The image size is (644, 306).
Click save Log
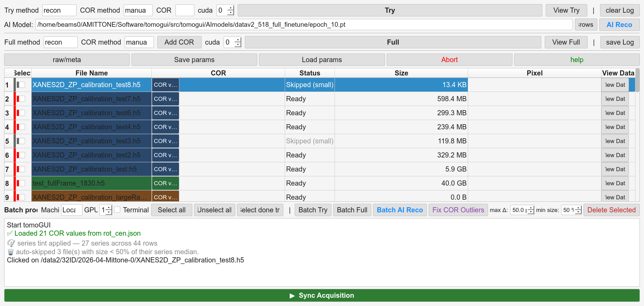click(x=620, y=42)
